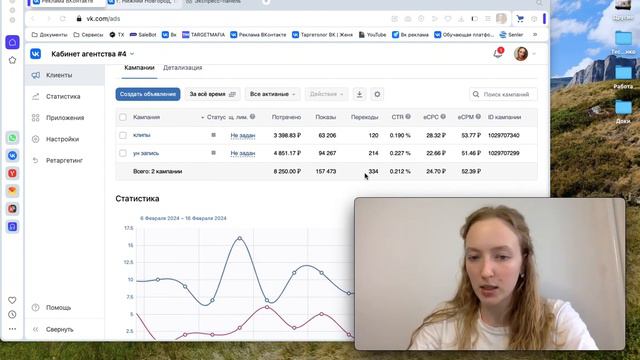Open the Действия actions dropdown
This screenshot has height=360, width=640.
(326, 94)
